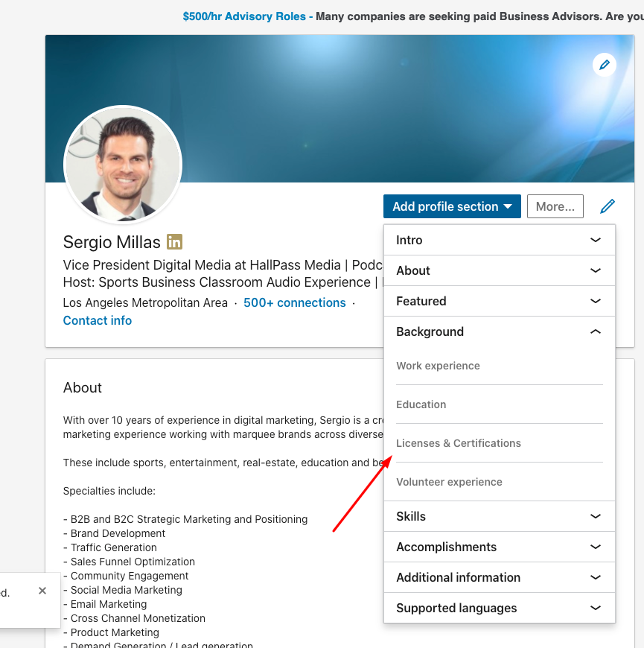Click the profile edit pencil icon
The width and height of the screenshot is (644, 648).
pyautogui.click(x=608, y=206)
